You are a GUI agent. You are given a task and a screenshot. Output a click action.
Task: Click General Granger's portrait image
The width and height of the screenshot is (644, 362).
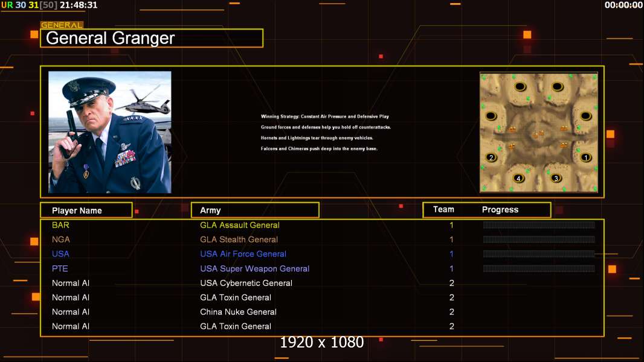tap(110, 132)
